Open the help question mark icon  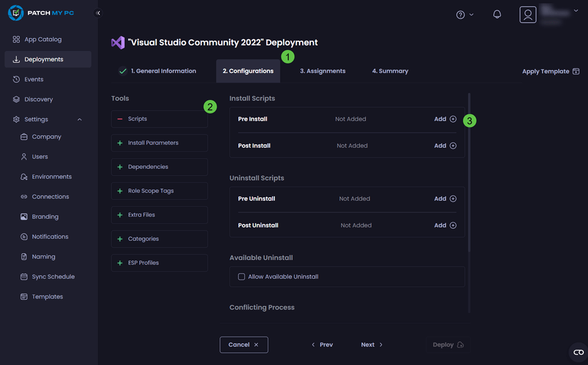[460, 15]
